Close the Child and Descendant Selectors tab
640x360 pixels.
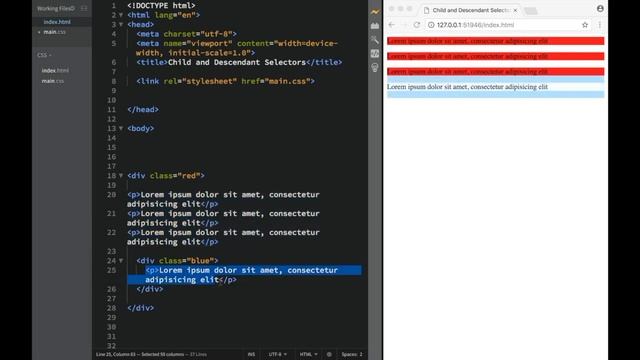click(x=515, y=10)
